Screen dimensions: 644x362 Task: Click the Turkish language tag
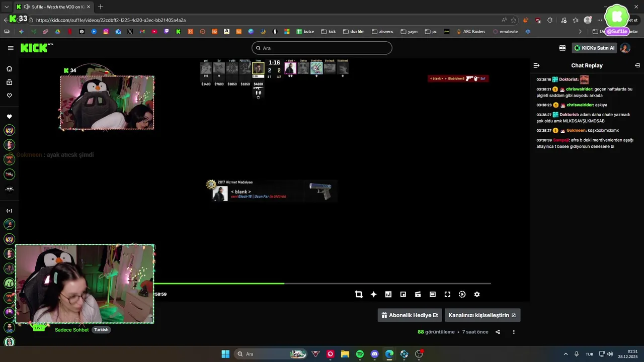(101, 330)
